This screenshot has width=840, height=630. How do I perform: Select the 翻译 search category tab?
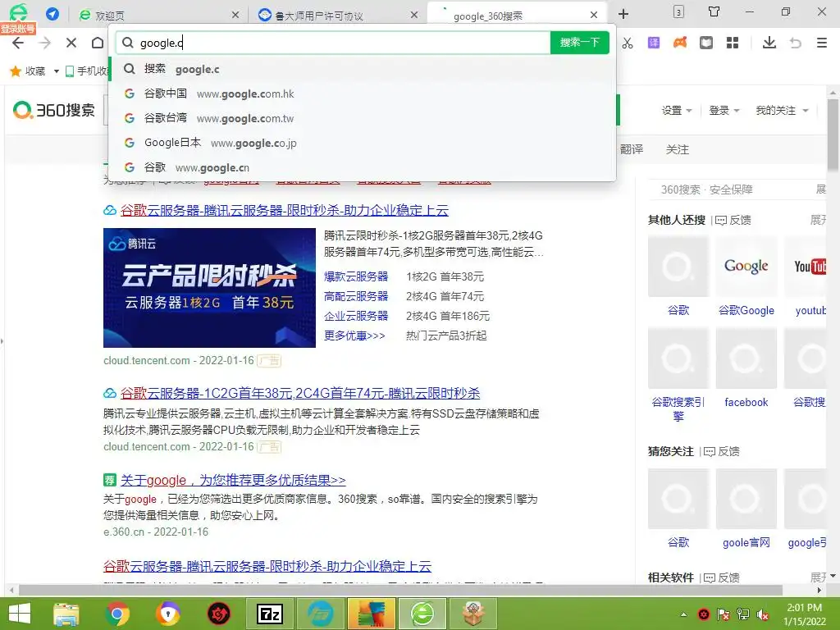point(632,149)
